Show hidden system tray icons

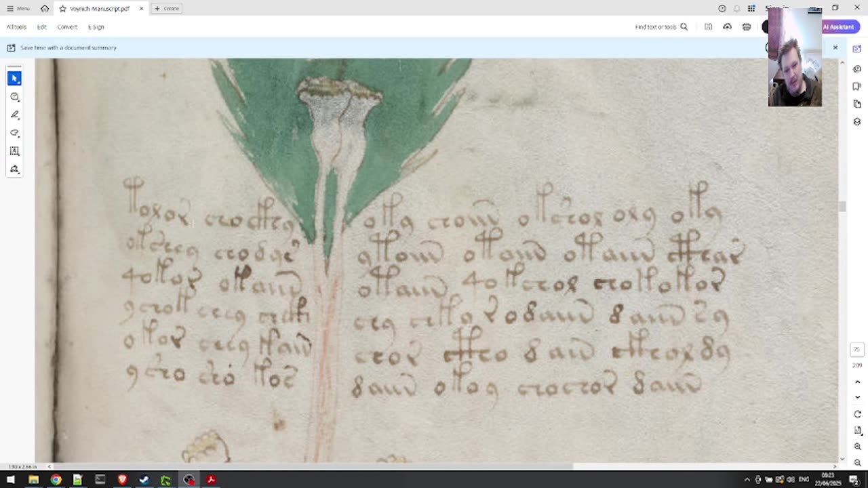747,480
